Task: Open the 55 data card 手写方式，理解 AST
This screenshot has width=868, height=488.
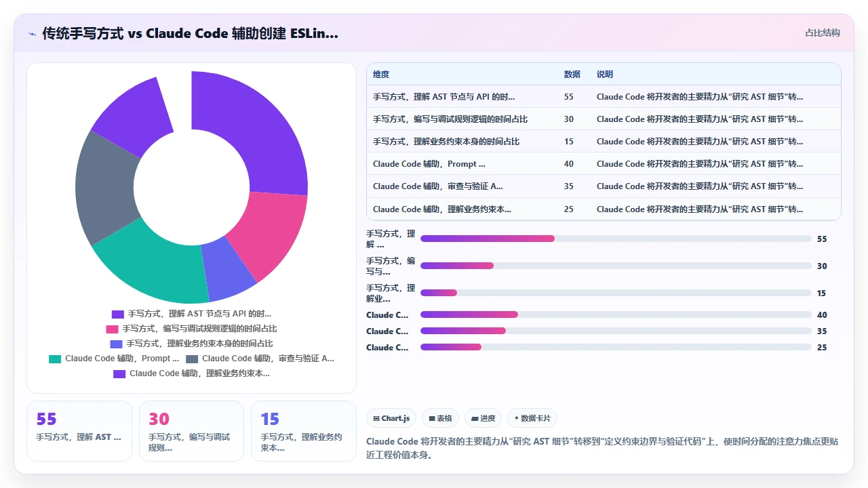Action: (79, 431)
